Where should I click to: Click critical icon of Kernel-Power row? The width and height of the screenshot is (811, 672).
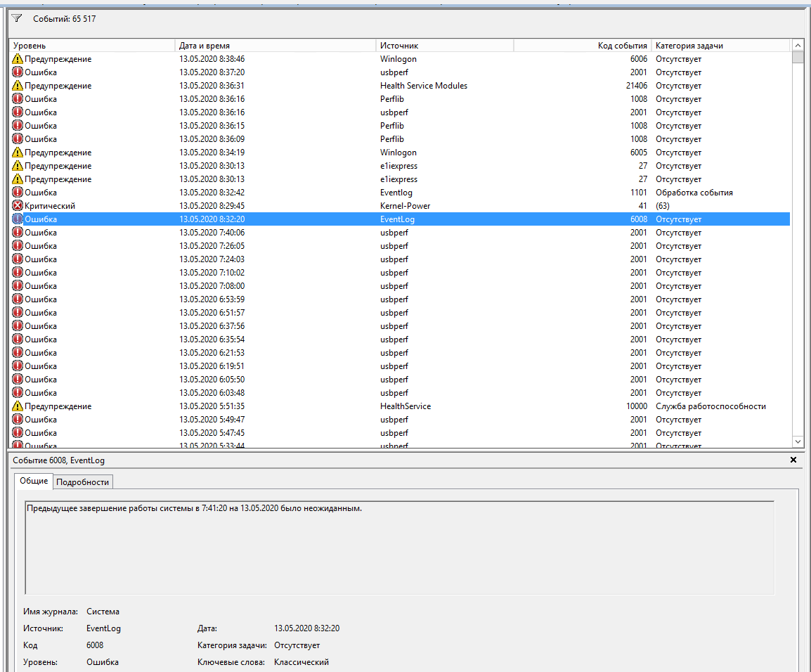point(18,206)
